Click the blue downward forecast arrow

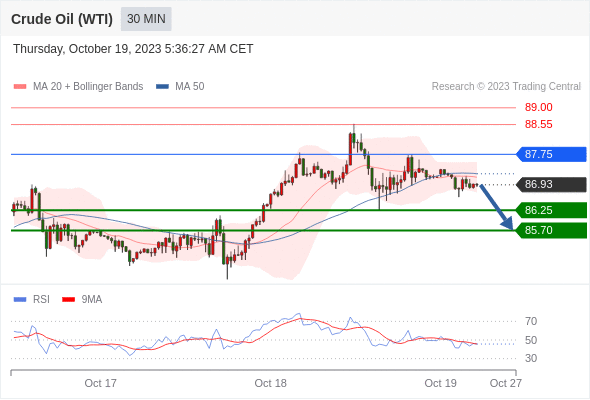[496, 207]
